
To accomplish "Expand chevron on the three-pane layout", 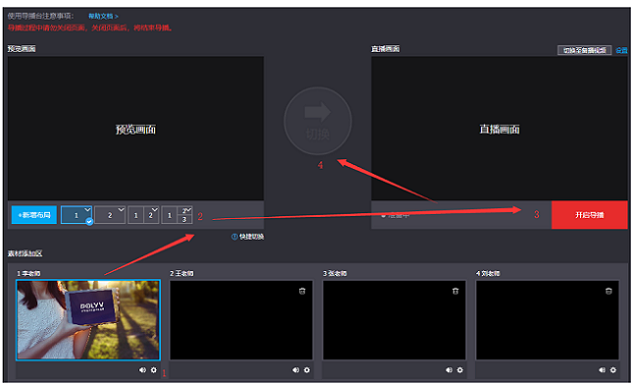I will (x=189, y=210).
